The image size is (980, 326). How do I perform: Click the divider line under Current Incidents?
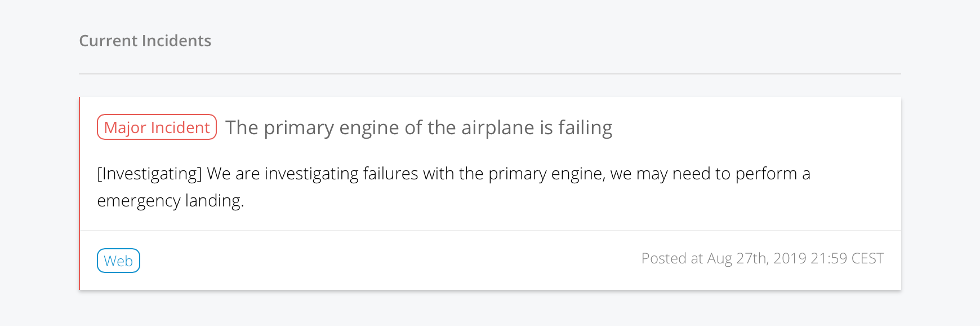coord(489,74)
